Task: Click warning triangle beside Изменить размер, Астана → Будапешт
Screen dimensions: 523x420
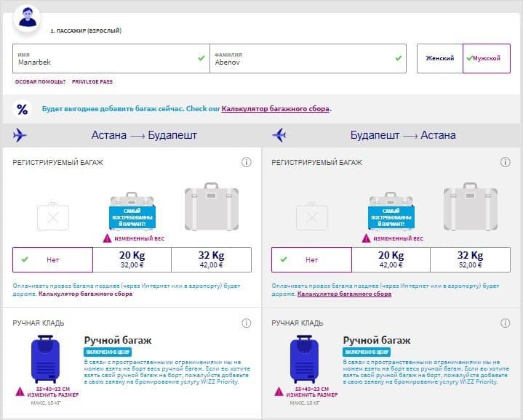Action: click(x=20, y=392)
